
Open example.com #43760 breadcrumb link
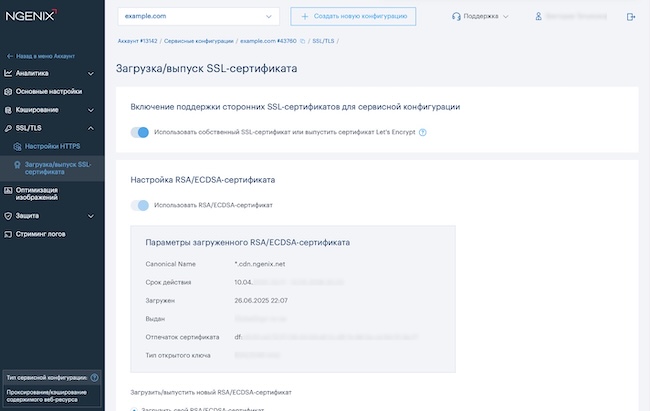tap(268, 41)
